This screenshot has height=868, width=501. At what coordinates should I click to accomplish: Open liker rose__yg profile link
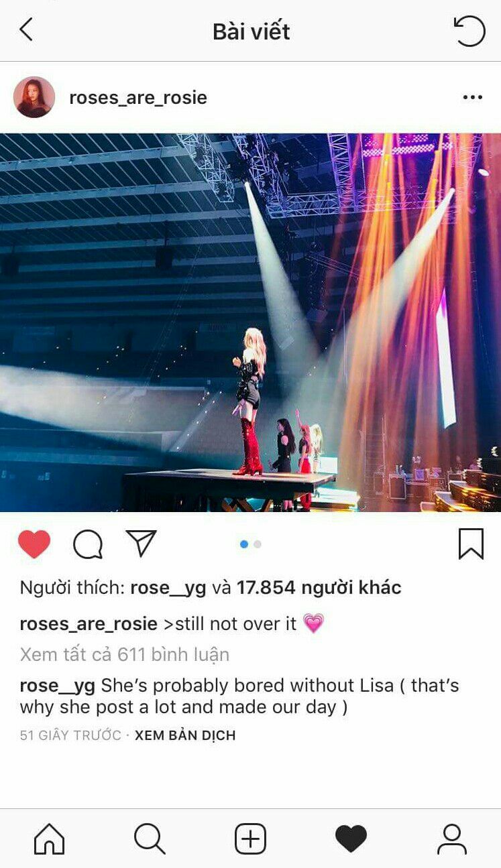click(x=168, y=588)
